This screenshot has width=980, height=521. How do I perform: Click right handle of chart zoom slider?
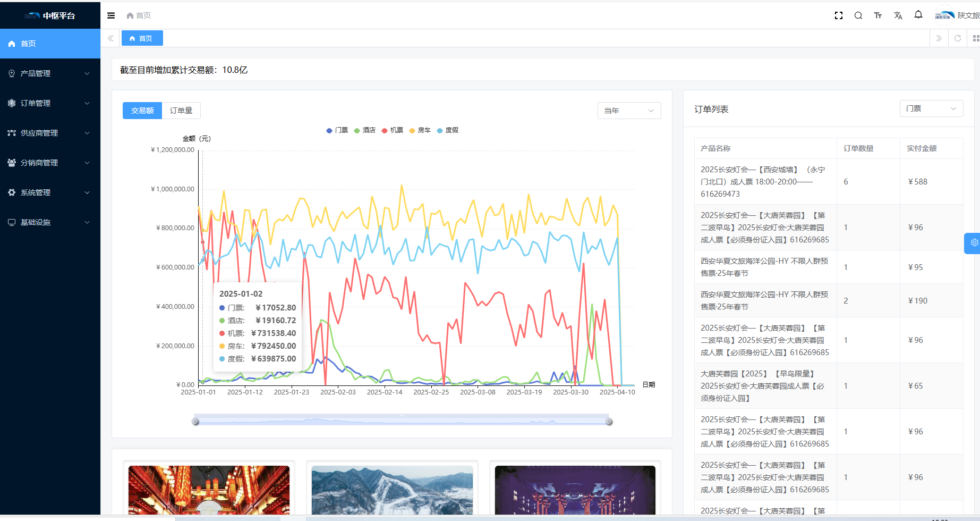coord(609,422)
